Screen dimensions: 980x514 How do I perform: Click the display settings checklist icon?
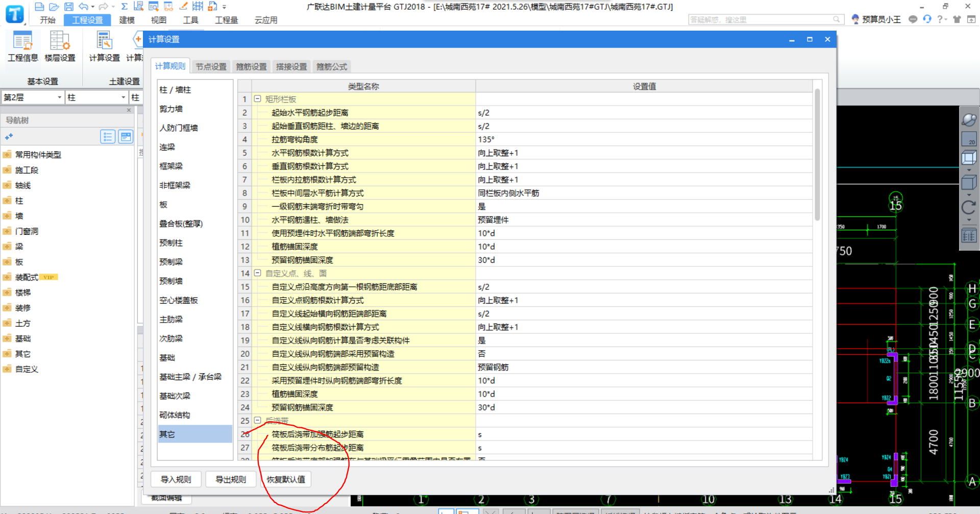(x=969, y=235)
